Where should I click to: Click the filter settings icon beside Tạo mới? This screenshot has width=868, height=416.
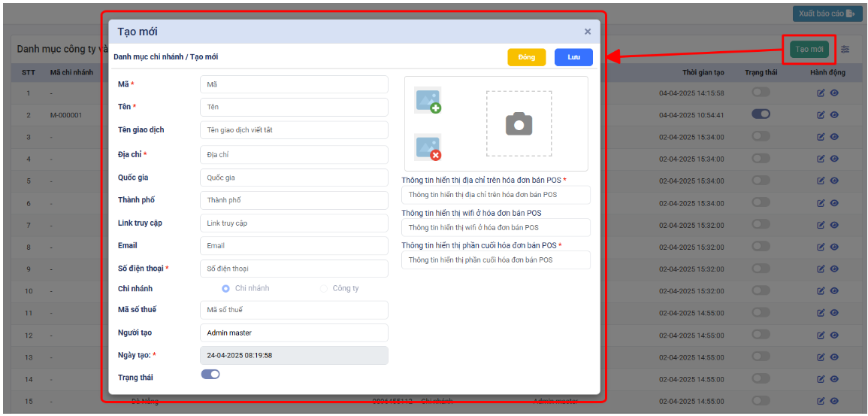coord(845,50)
